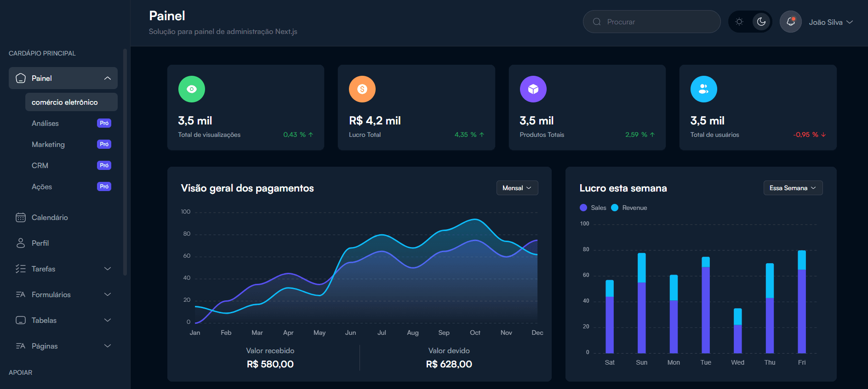Open the Mensal period dropdown

tap(517, 188)
